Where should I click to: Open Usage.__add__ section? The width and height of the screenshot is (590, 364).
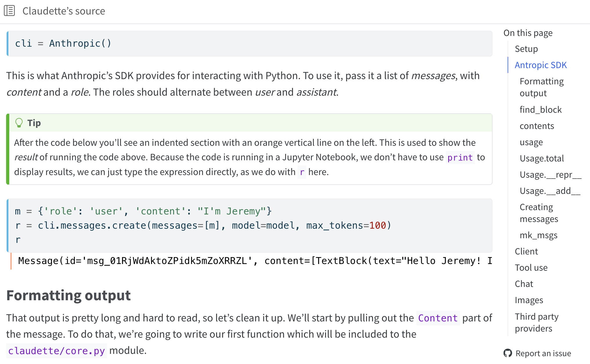550,191
